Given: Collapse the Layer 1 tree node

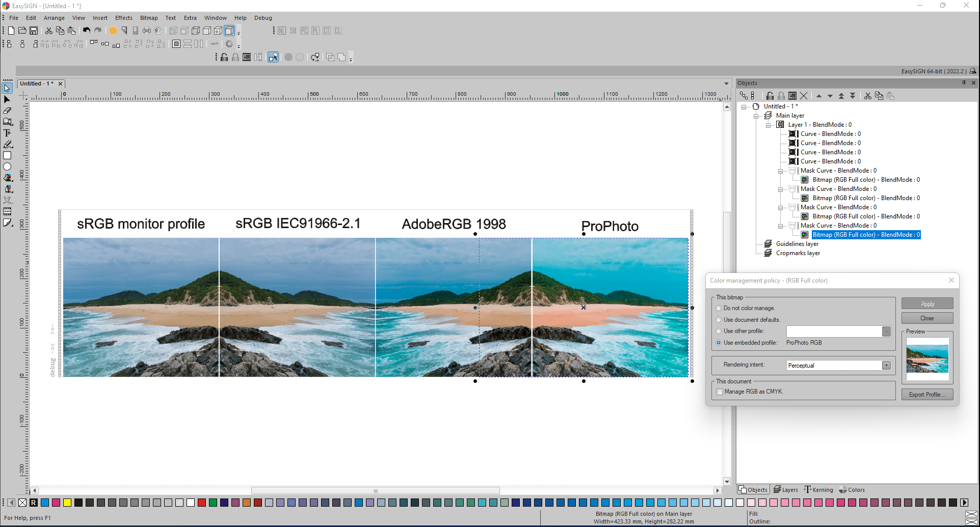Looking at the screenshot, I should point(768,125).
